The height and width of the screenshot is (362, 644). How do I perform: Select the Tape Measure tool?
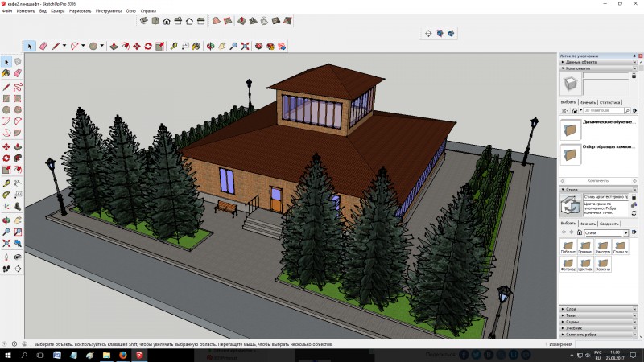click(174, 47)
